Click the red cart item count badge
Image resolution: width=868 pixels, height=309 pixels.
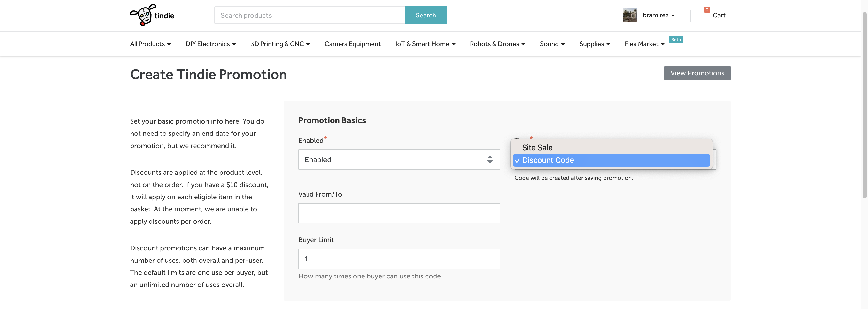707,10
